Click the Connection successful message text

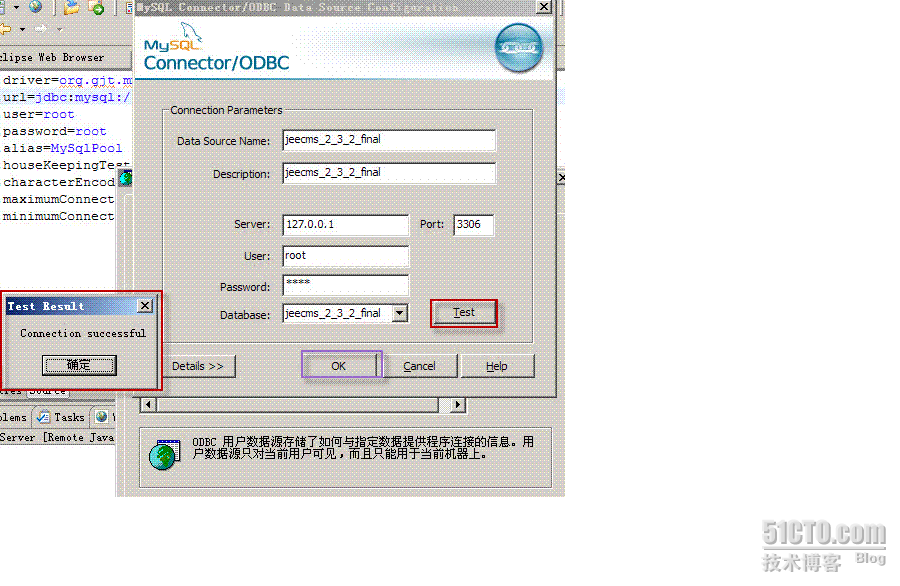(83, 333)
